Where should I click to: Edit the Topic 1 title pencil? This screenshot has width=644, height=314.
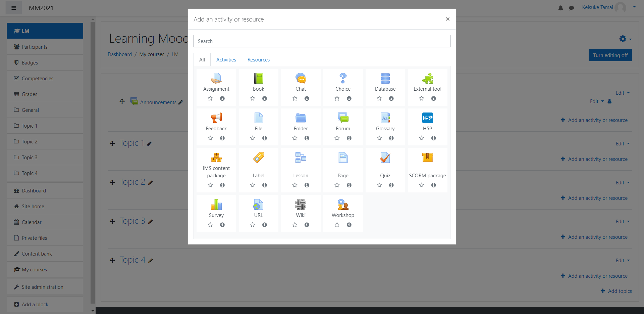(x=149, y=144)
